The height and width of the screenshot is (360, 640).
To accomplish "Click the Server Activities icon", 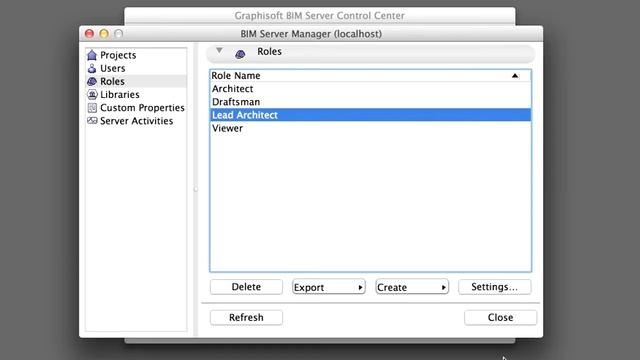I will 92,121.
